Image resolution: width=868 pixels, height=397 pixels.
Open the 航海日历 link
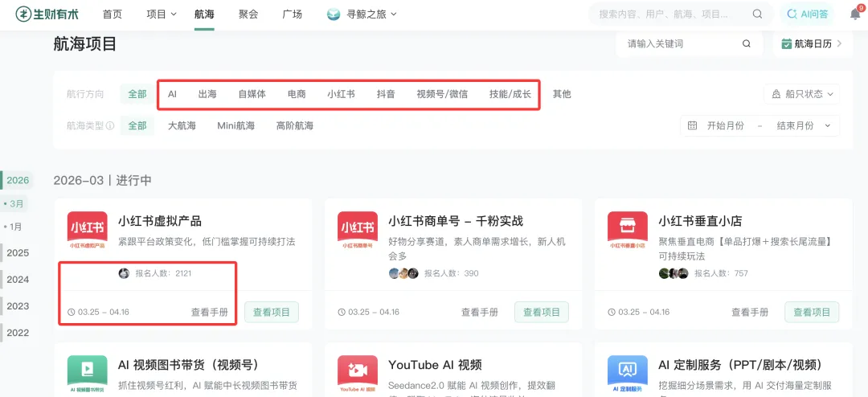coord(812,43)
